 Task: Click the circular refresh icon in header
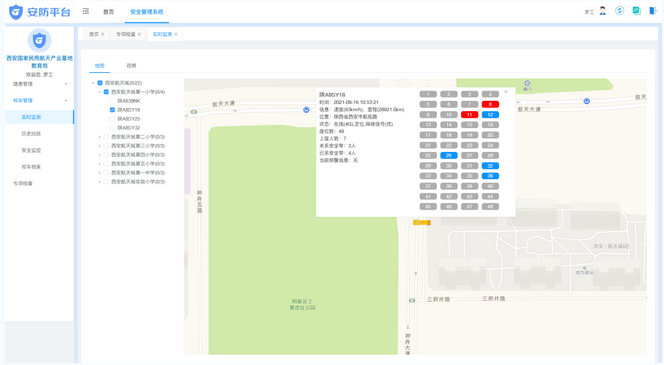tap(620, 11)
